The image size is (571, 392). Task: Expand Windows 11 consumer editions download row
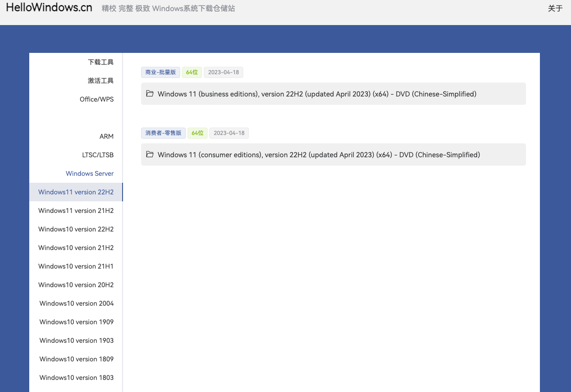click(x=333, y=154)
